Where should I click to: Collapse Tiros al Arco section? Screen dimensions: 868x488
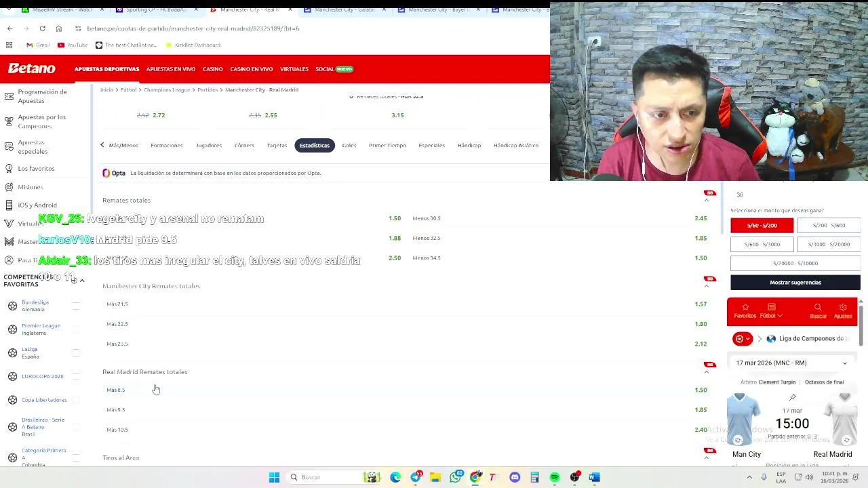pyautogui.click(x=707, y=458)
